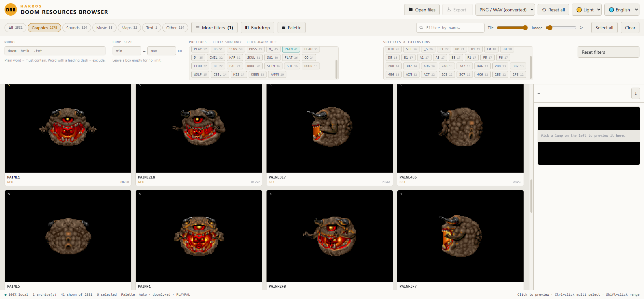Open files with the folder button
644x299 pixels.
click(x=422, y=10)
